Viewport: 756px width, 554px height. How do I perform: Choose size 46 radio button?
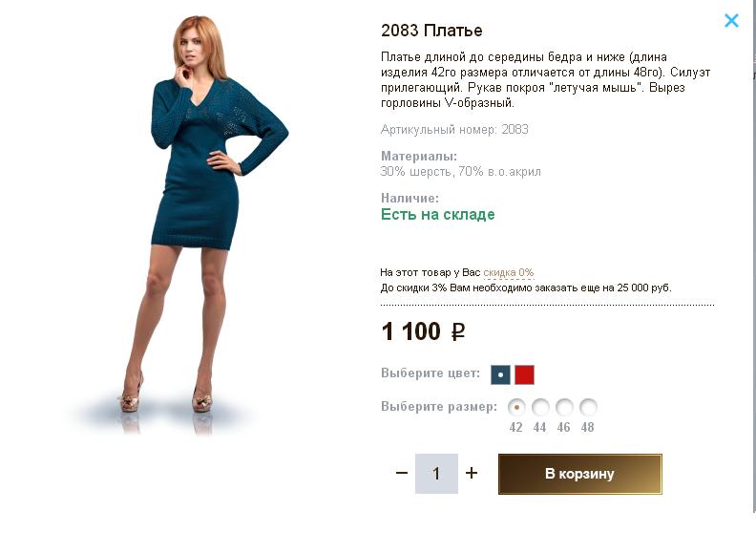click(x=564, y=407)
